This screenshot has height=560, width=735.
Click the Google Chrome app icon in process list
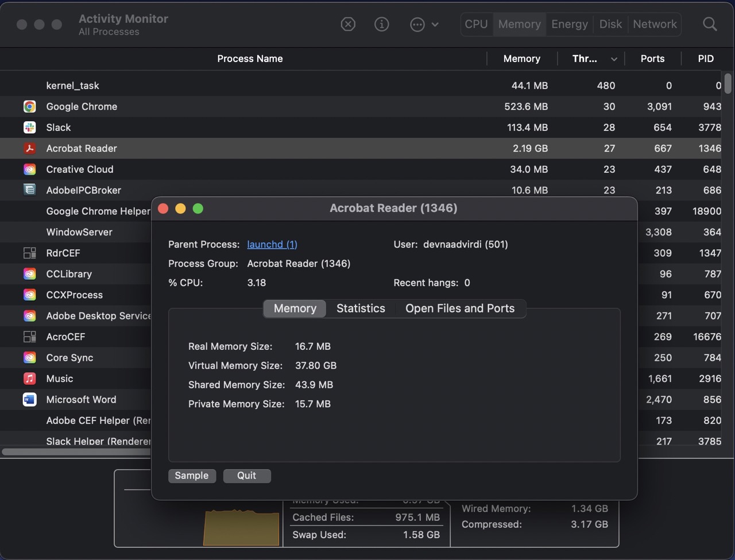[x=29, y=106]
